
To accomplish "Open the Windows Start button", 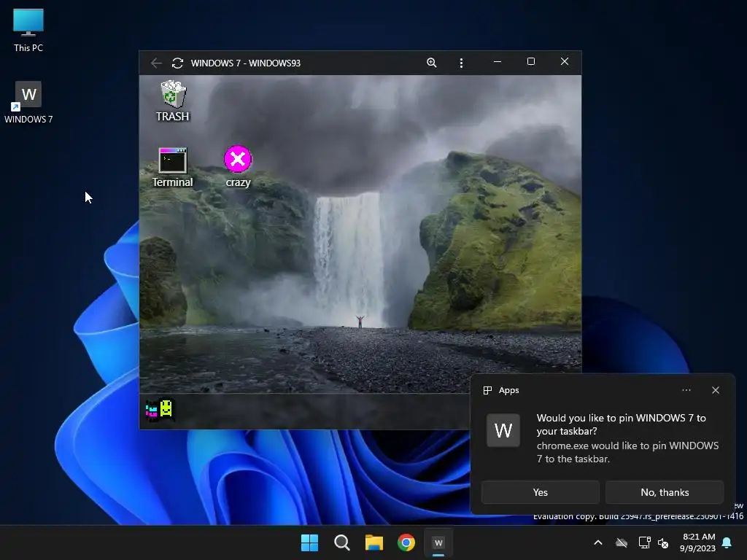I will coord(309,542).
